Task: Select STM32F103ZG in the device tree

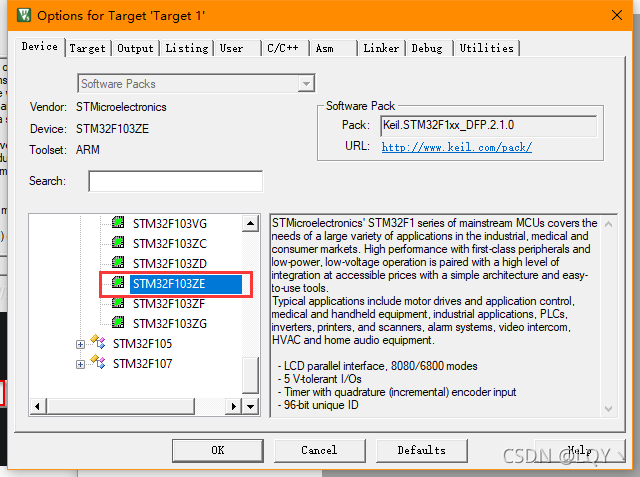Action: click(170, 324)
